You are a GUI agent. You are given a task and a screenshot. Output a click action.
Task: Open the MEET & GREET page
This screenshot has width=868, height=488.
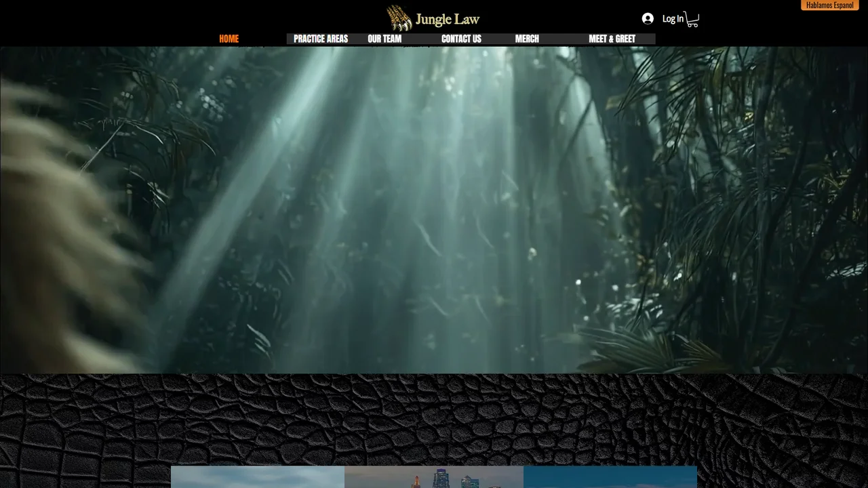point(612,39)
